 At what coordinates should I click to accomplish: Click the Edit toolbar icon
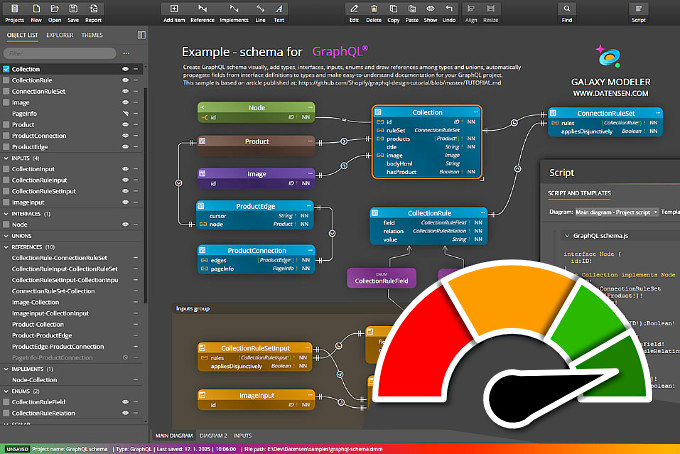tap(354, 13)
